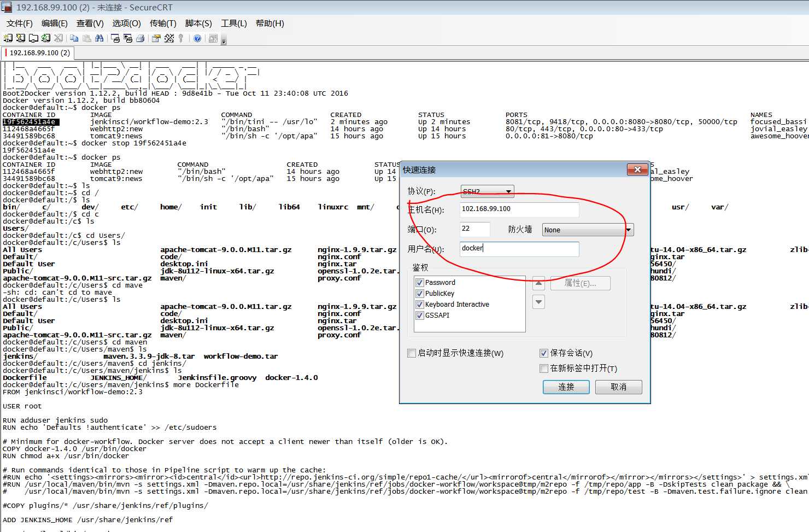Viewport: 809px width, 532px height.
Task: Click the blue Help icon
Action: pyautogui.click(x=197, y=38)
